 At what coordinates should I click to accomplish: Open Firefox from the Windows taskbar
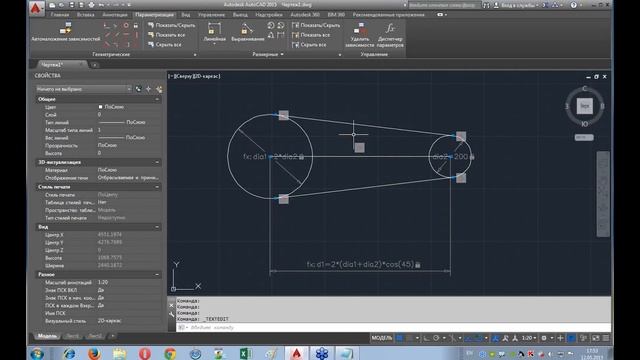tap(94, 353)
